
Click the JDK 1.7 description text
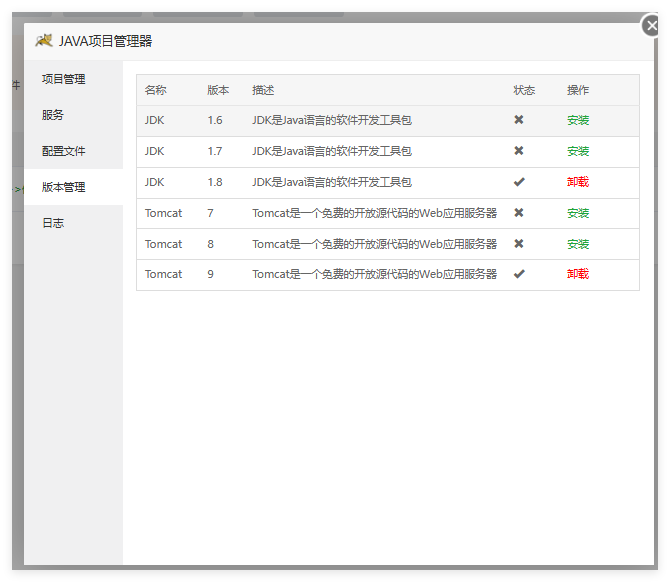[x=332, y=151]
